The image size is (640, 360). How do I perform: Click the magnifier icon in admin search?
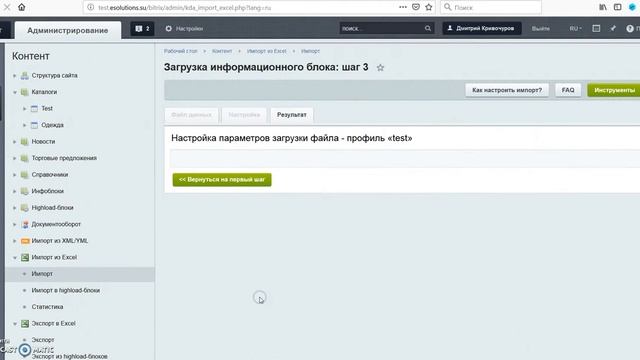pyautogui.click(x=428, y=28)
